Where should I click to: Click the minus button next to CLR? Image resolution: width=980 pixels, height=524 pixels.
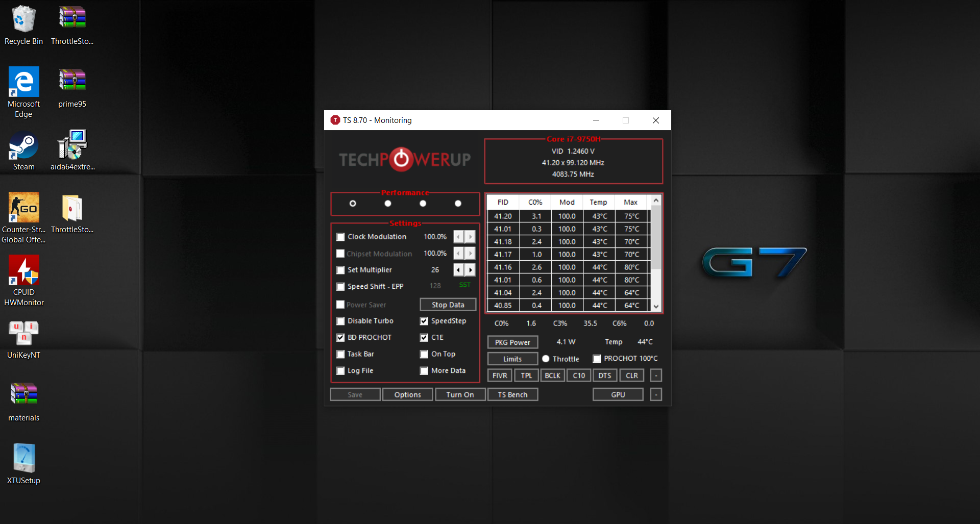(x=656, y=376)
